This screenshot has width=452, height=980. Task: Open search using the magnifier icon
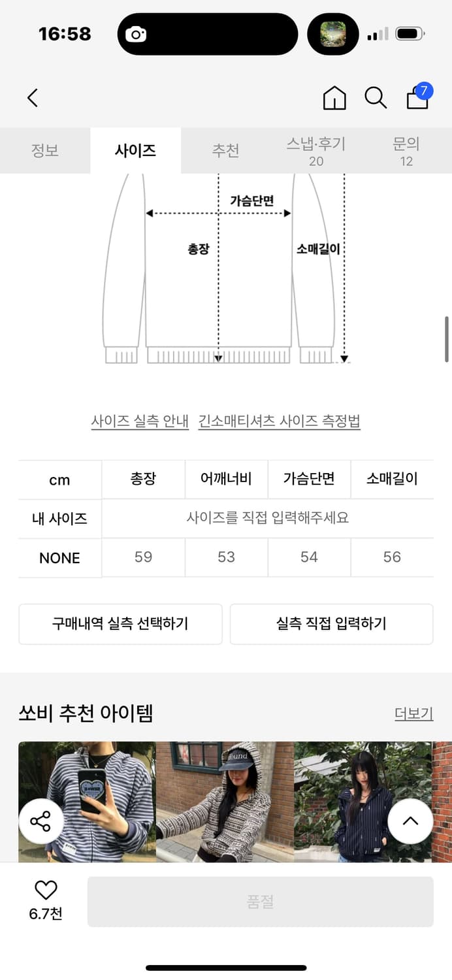click(375, 97)
